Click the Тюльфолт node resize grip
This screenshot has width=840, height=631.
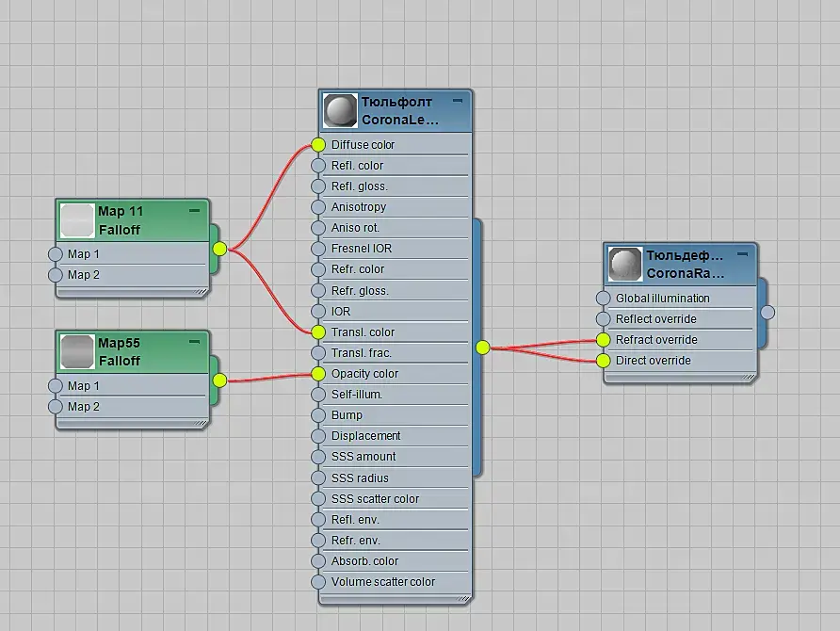point(464,599)
